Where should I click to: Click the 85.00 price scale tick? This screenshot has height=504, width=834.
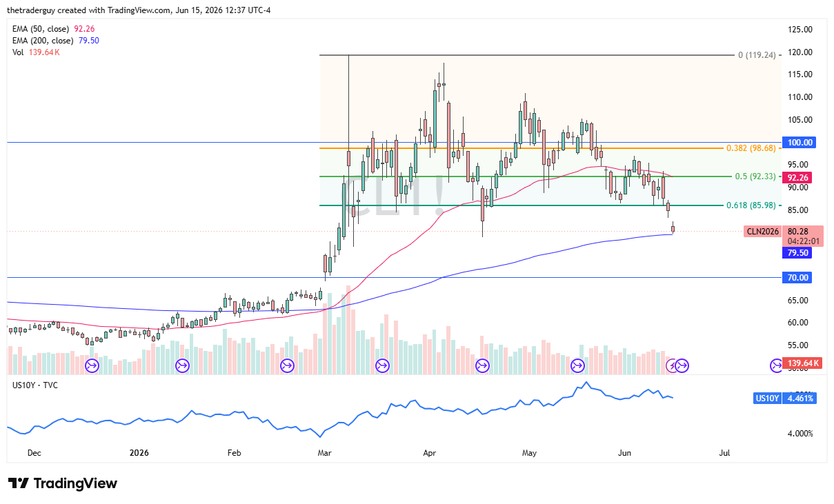[x=797, y=210]
